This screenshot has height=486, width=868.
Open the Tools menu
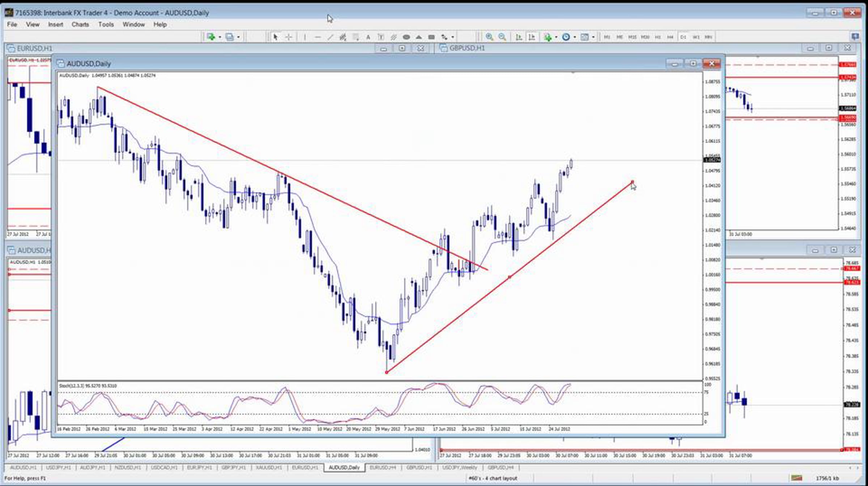pos(106,25)
